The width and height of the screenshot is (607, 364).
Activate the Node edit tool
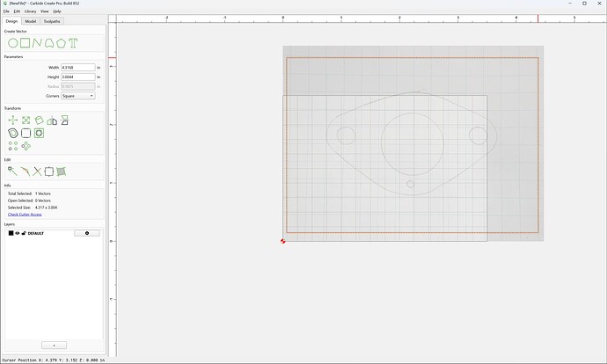[x=12, y=171]
